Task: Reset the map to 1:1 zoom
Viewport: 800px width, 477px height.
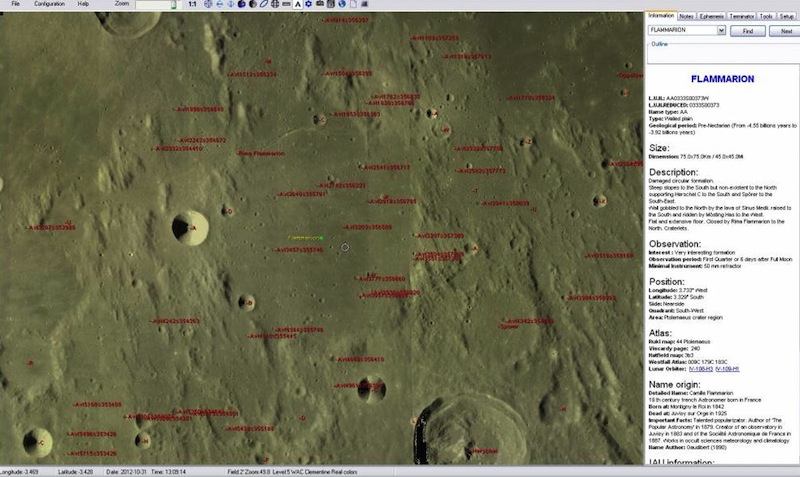Action: coord(192,4)
